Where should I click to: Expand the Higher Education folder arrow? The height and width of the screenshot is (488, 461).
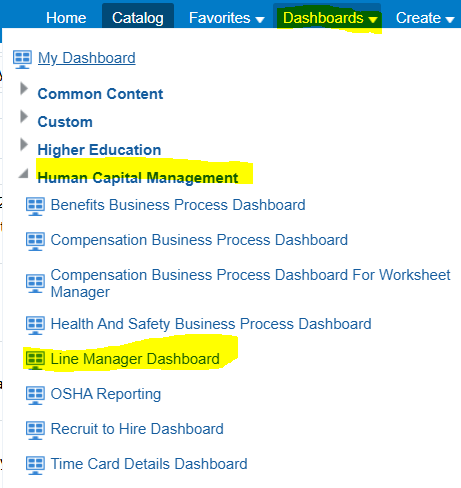point(24,145)
